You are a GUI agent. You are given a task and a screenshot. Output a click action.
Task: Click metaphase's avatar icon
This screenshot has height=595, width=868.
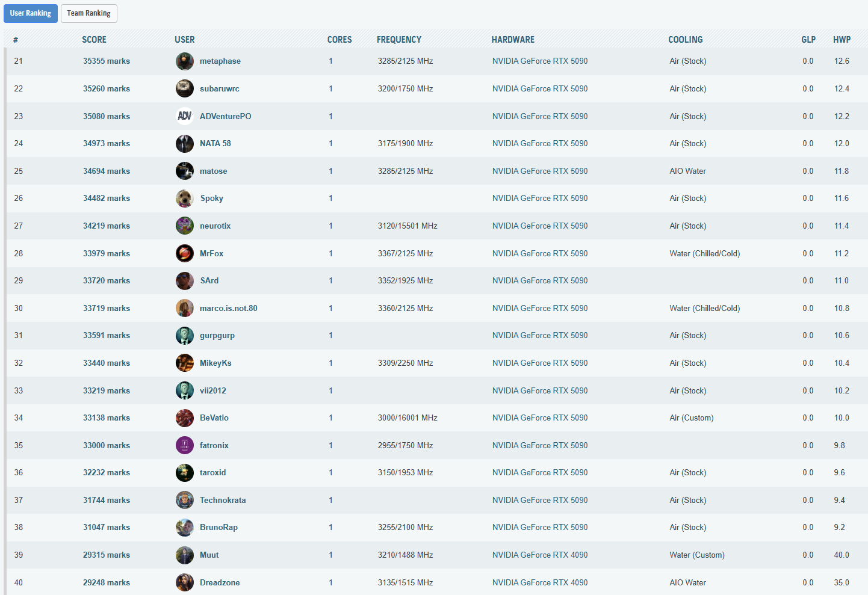184,61
